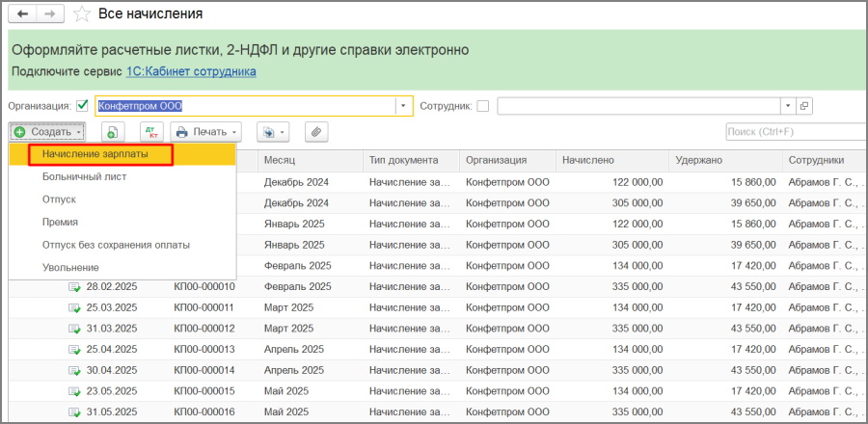Open the create-based-on icon dropdown
Viewport: 868px width, 424px height.
[273, 132]
